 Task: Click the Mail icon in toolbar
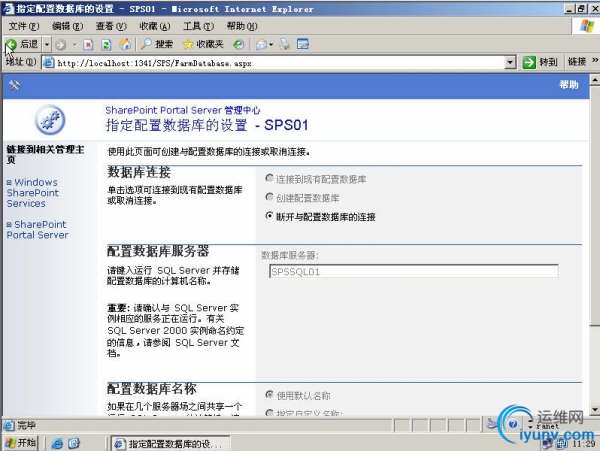(x=261, y=45)
